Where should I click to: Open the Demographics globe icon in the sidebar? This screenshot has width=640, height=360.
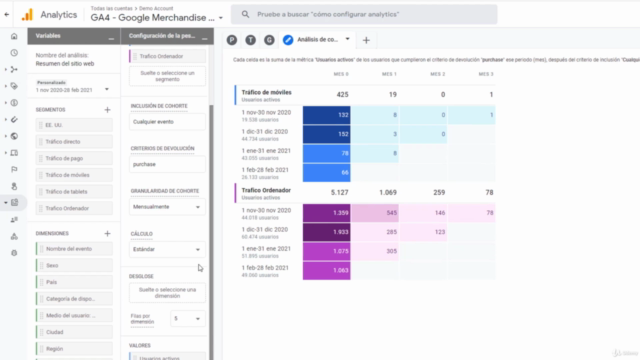pyautogui.click(x=14, y=136)
